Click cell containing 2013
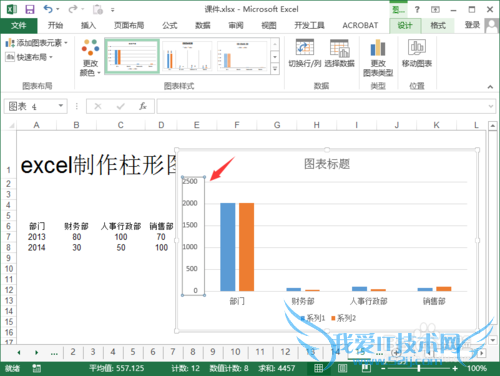The height and width of the screenshot is (376, 500). (x=37, y=237)
